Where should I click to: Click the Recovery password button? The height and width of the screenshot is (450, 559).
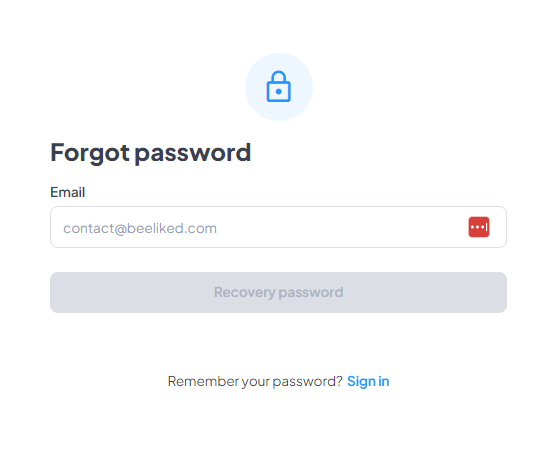(x=278, y=292)
